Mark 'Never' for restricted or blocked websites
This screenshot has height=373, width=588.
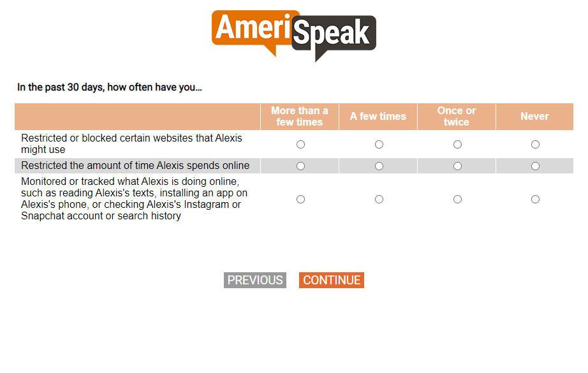tap(535, 145)
